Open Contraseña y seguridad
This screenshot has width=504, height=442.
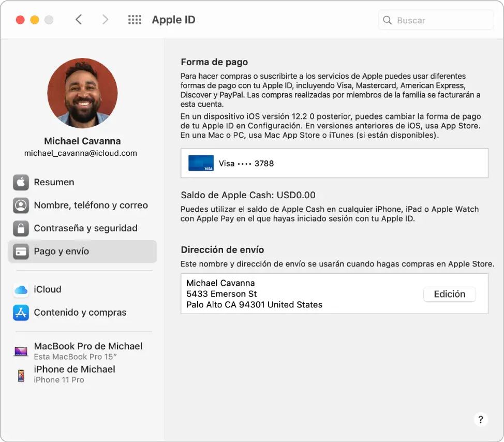82,228
